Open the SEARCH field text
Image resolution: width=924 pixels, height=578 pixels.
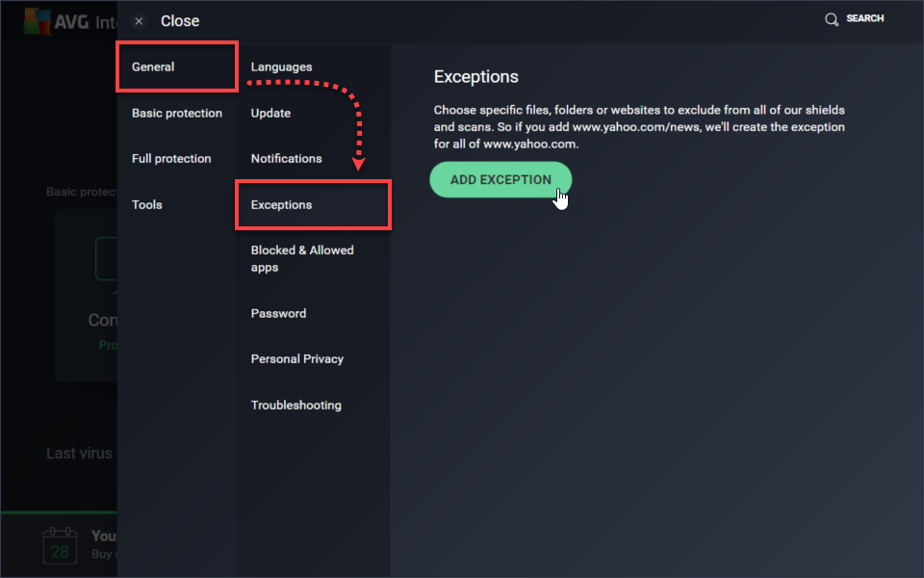tap(864, 18)
